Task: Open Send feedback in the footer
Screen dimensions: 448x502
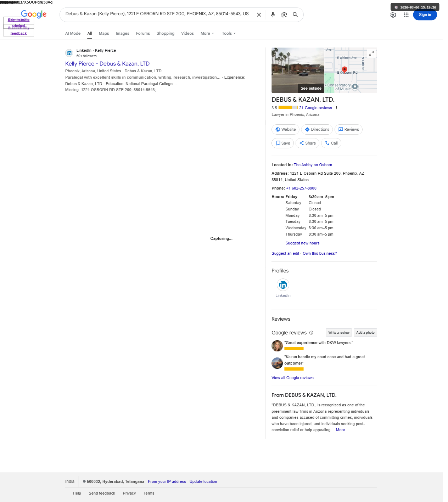Action: 102,493
